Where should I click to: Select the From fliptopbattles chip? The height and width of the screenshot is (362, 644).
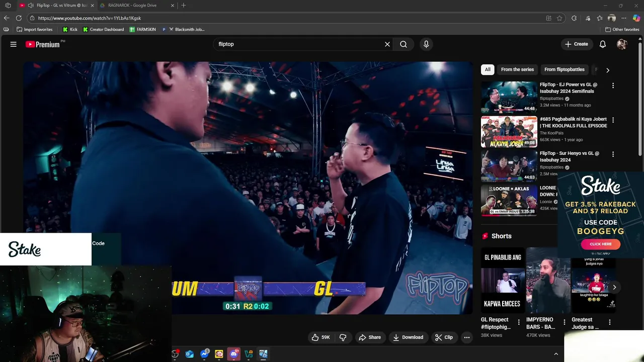565,69
